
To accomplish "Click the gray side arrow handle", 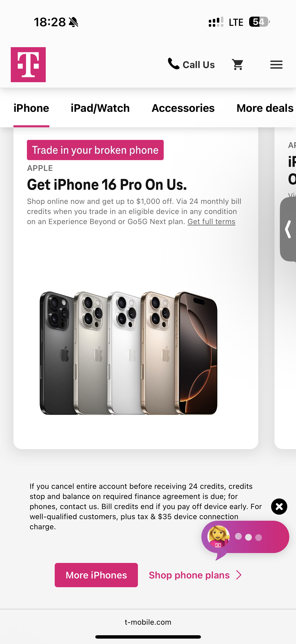I will (x=288, y=229).
